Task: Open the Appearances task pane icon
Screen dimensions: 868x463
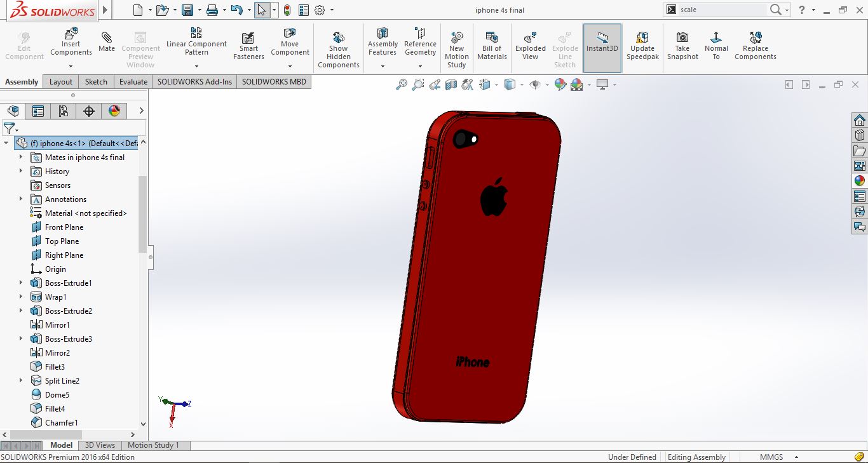Action: pos(860,181)
